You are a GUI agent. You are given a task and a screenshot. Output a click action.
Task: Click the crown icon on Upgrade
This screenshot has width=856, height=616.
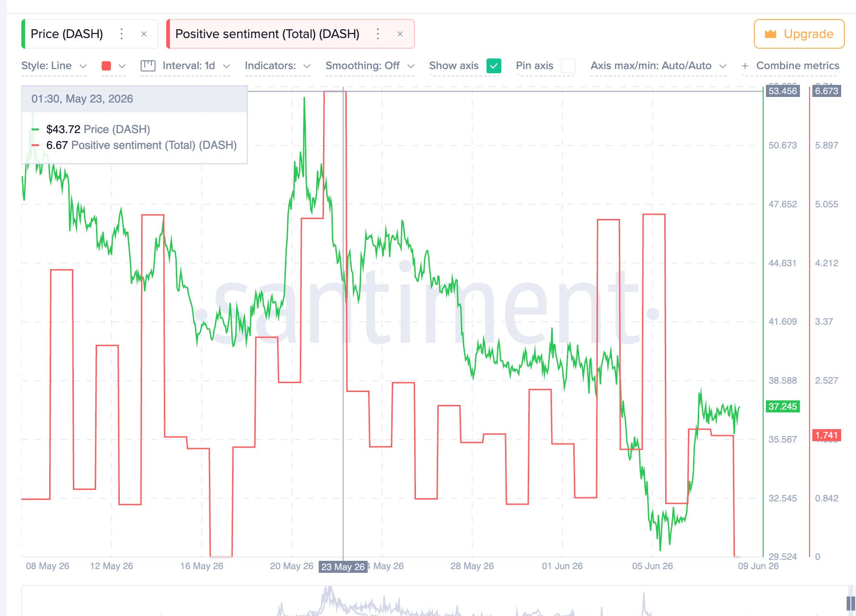coord(771,34)
